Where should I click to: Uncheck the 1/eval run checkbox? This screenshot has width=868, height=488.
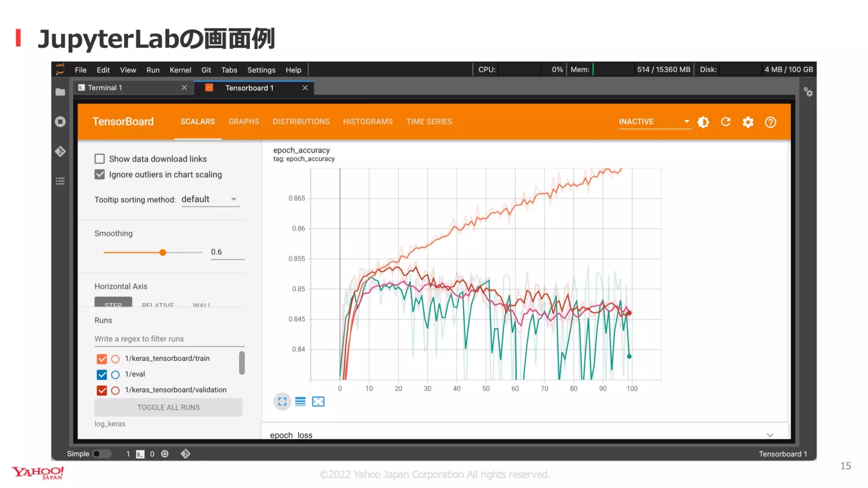(102, 374)
